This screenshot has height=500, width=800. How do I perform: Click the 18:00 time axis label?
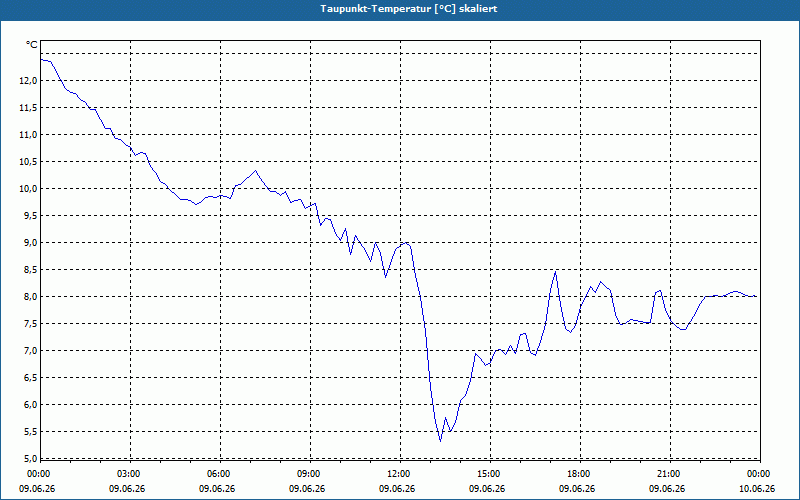[x=579, y=474]
